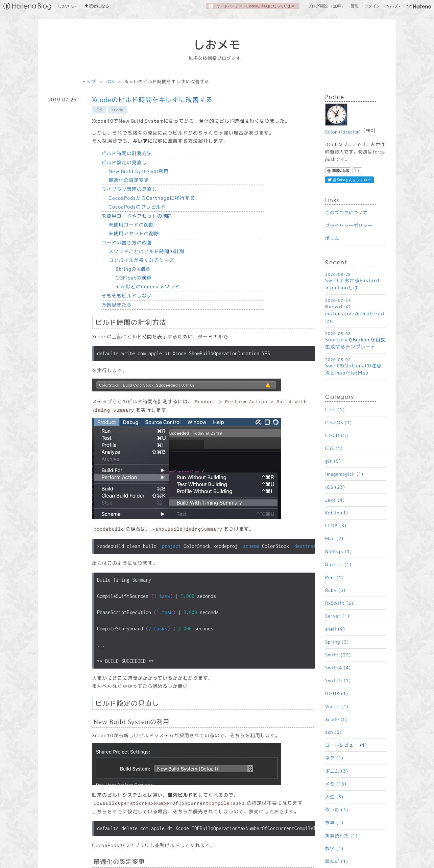Open recent post SourceryでBuilderを自動生成するテンプレート
434x868 pixels.
coord(355,343)
